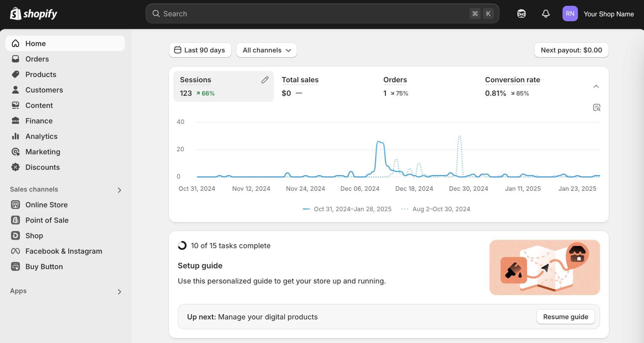Click the Products tag icon
This screenshot has width=644, height=343.
[x=15, y=74]
